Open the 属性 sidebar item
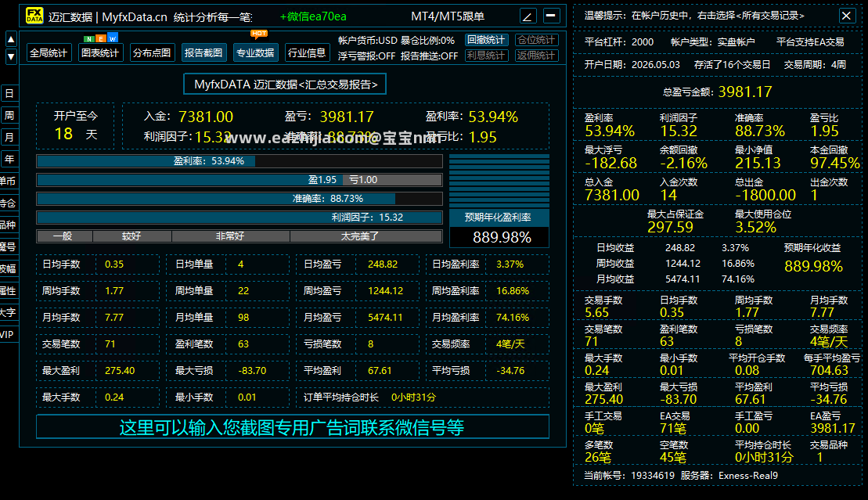This screenshot has width=868, height=500. [x=9, y=291]
